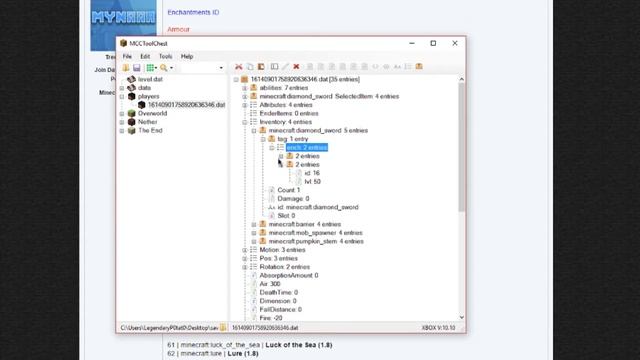640x360 pixels.
Task: Click the Open folder toolbar icon
Action: tap(126, 68)
